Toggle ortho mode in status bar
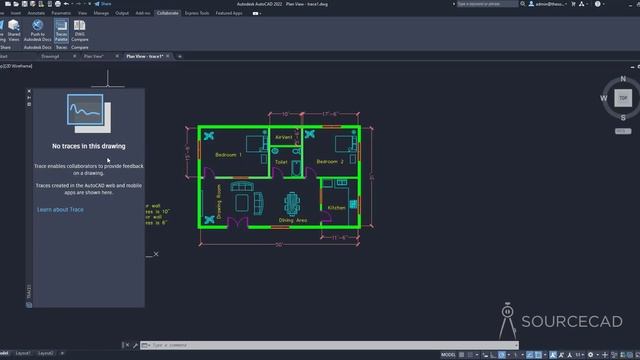The image size is (640, 360). tap(493, 355)
